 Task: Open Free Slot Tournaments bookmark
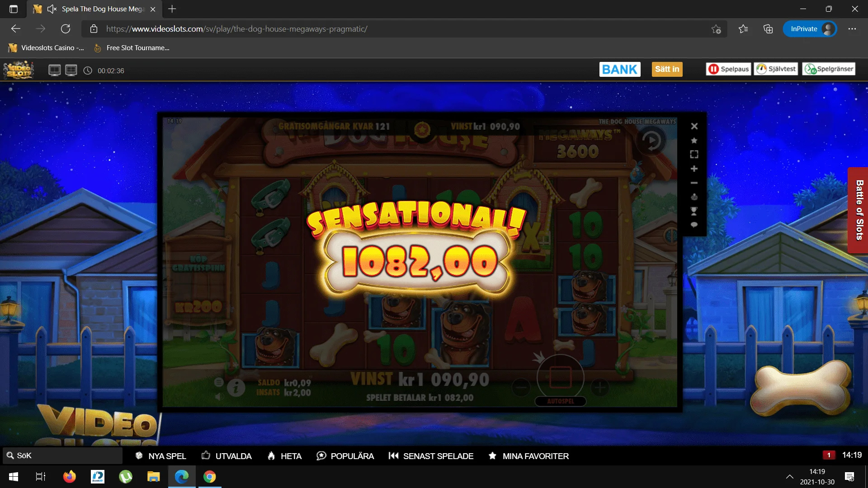tap(131, 48)
